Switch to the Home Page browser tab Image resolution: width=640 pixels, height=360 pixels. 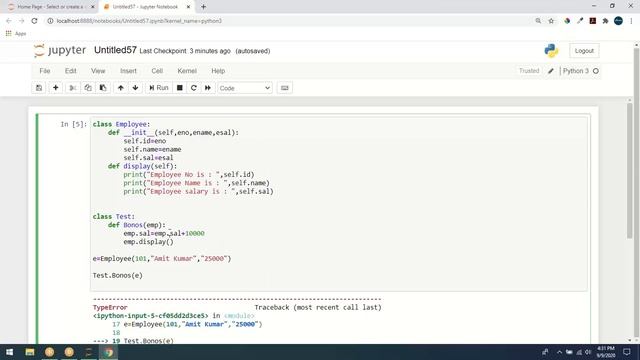[50, 7]
